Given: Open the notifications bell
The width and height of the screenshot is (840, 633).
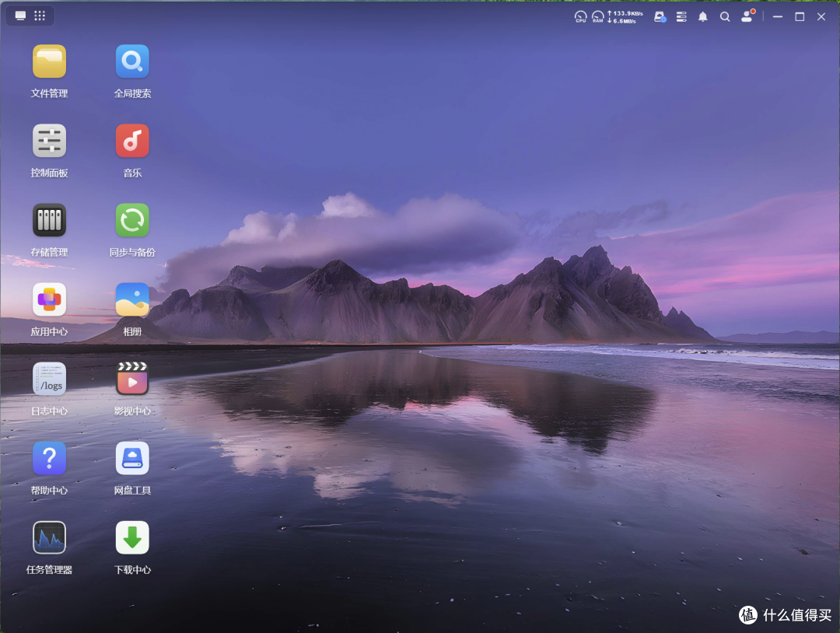Looking at the screenshot, I should (x=703, y=16).
